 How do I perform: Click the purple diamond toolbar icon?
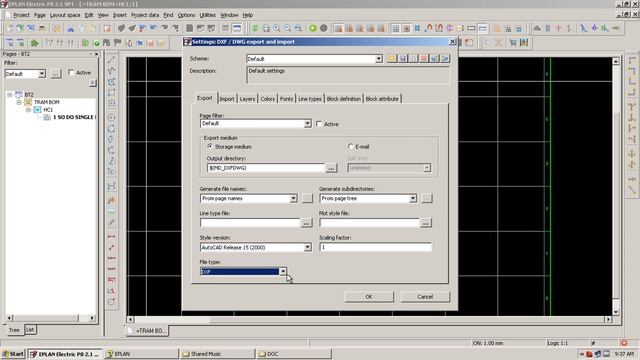pos(595,28)
